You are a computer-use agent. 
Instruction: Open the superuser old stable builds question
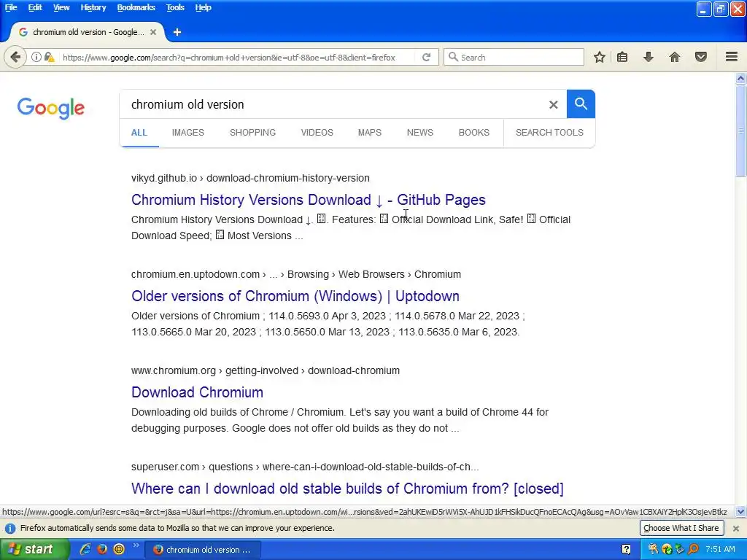pos(347,488)
